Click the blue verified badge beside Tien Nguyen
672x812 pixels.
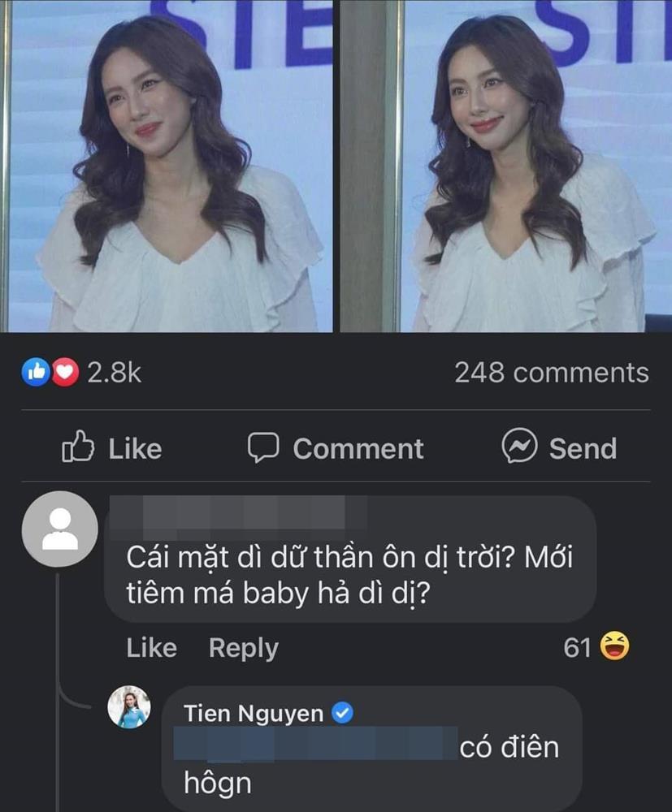(344, 714)
